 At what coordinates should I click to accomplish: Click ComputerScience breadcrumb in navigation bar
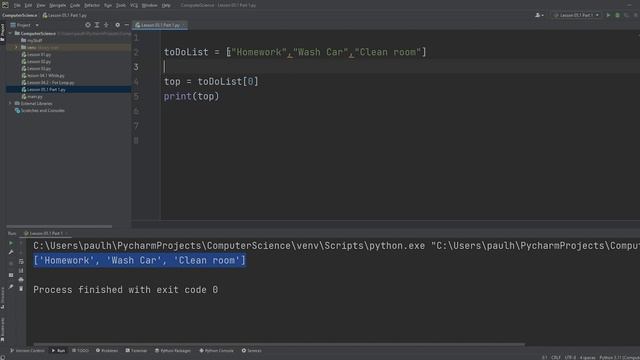[x=19, y=15]
